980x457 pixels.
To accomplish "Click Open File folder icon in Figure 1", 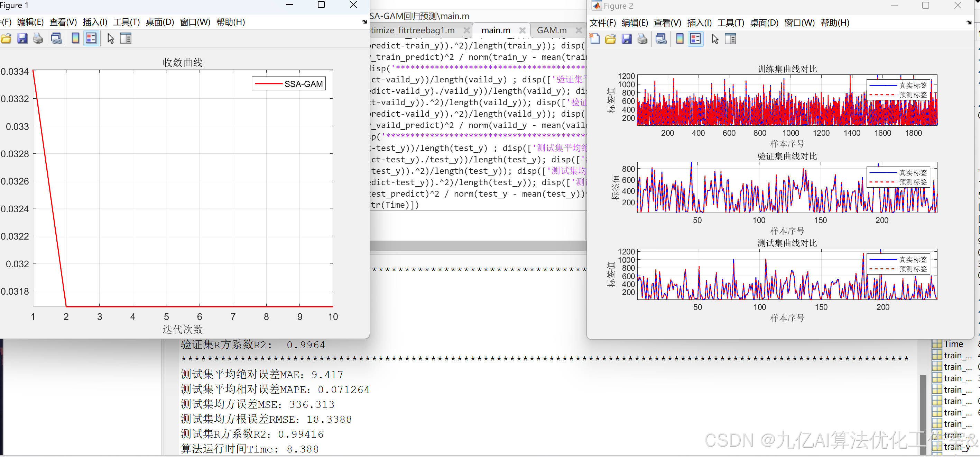I will pos(6,38).
